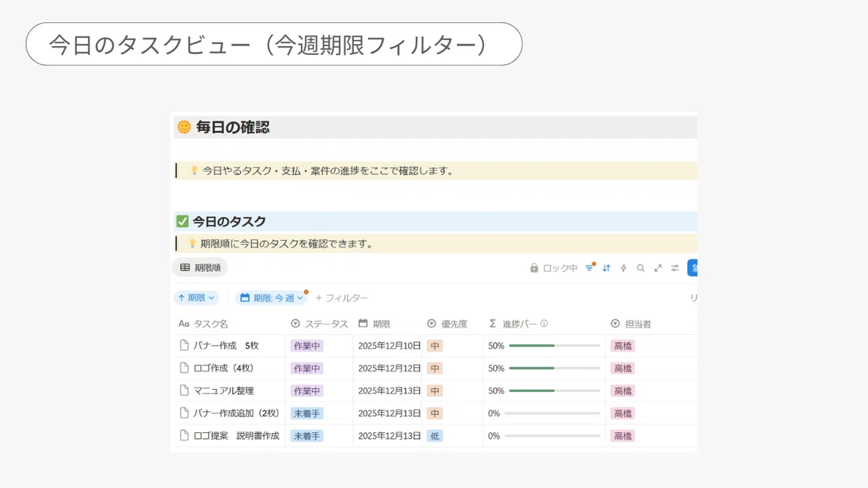
Task: Click page icon of バナー作成 5枚 row
Action: point(184,346)
